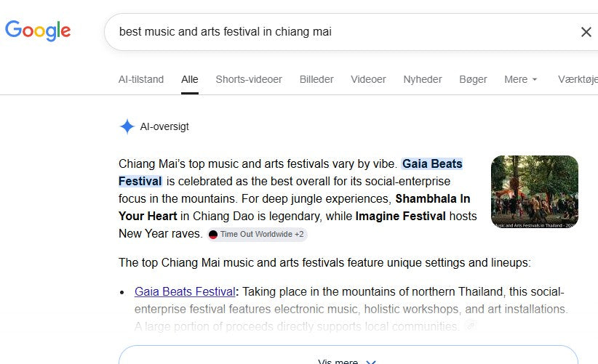Select the Alle tab
598x364 pixels.
click(x=190, y=79)
